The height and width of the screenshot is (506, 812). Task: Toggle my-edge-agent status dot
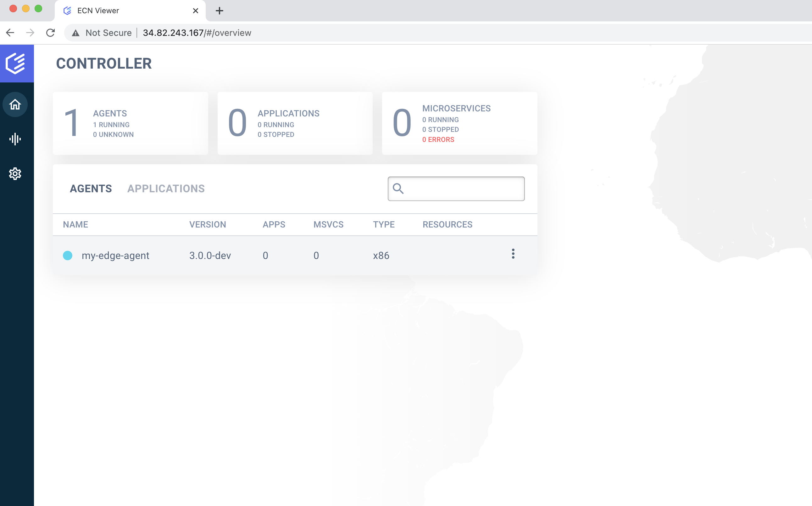pos(68,255)
